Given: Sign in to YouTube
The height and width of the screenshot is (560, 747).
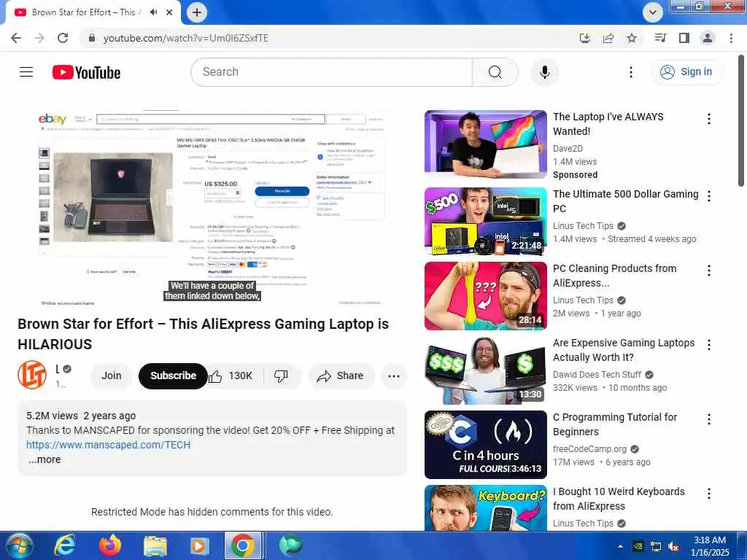Looking at the screenshot, I should click(686, 72).
